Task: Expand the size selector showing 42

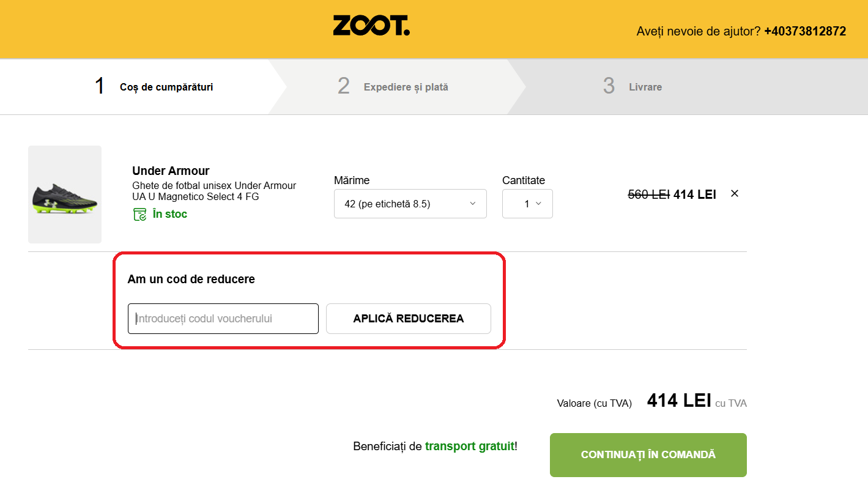Action: 410,204
